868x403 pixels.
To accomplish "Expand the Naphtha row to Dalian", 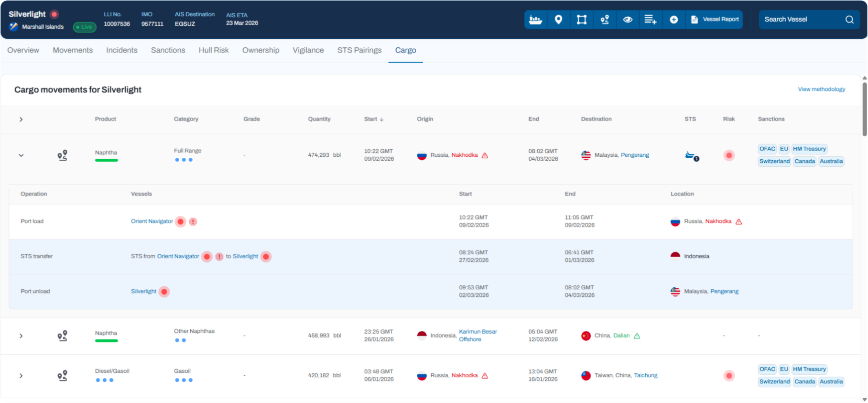I will [21, 336].
